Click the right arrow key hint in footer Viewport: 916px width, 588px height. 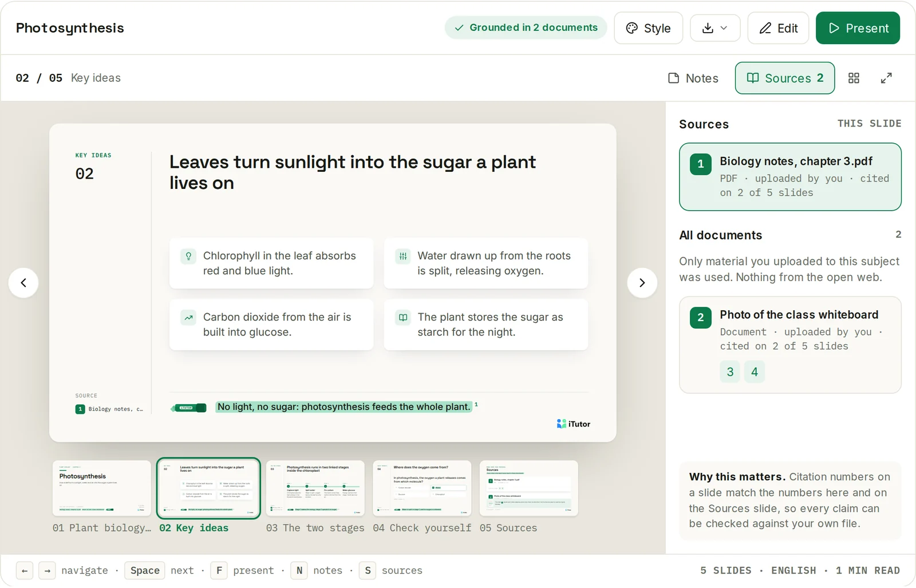(x=48, y=571)
